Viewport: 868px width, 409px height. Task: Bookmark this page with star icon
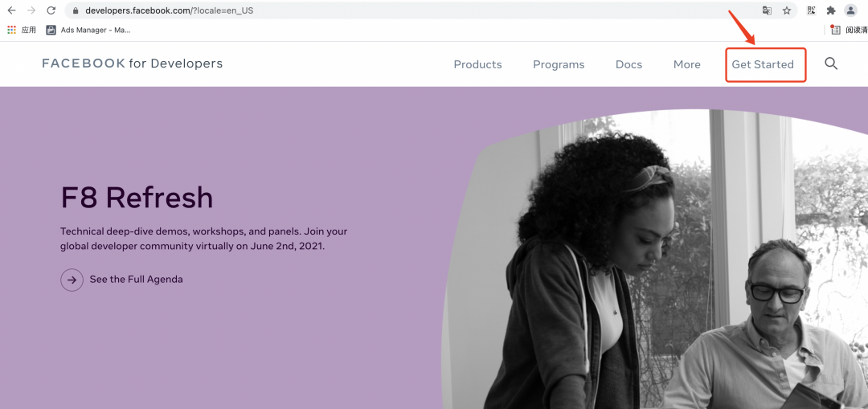(787, 10)
